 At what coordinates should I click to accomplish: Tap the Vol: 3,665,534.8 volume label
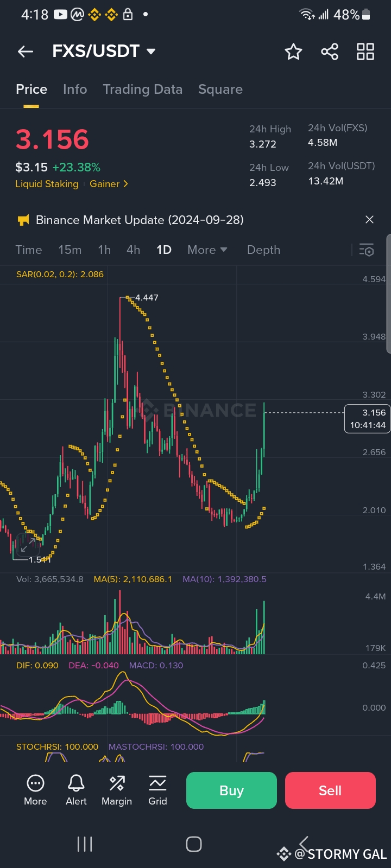(50, 579)
